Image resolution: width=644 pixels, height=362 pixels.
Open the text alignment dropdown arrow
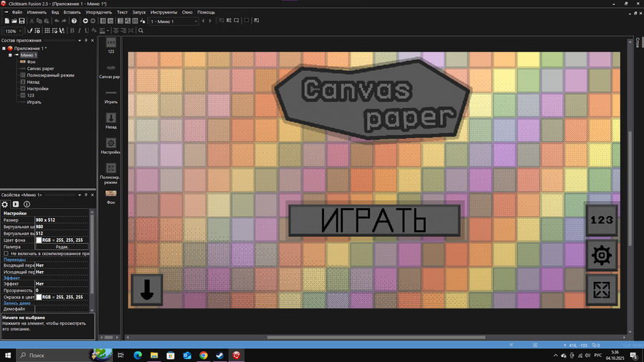[107, 31]
